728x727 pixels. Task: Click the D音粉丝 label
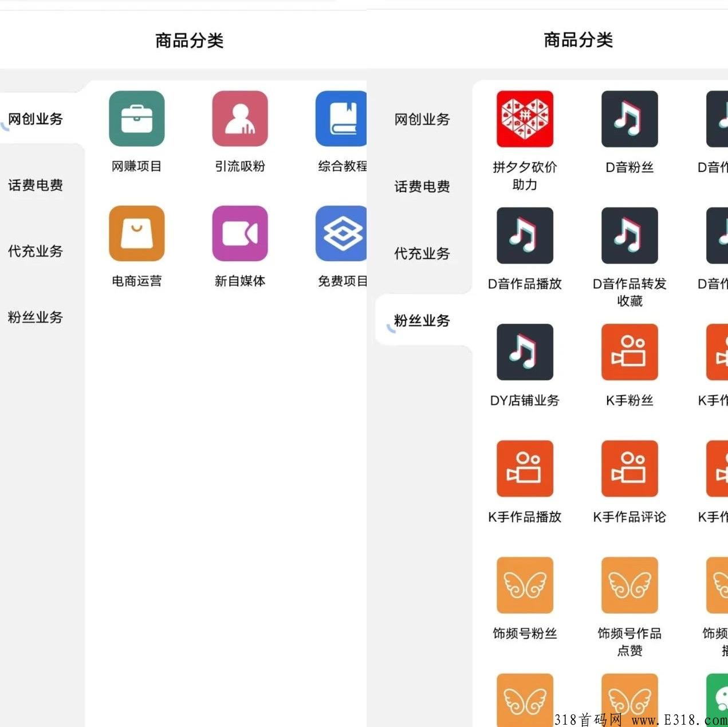point(629,167)
